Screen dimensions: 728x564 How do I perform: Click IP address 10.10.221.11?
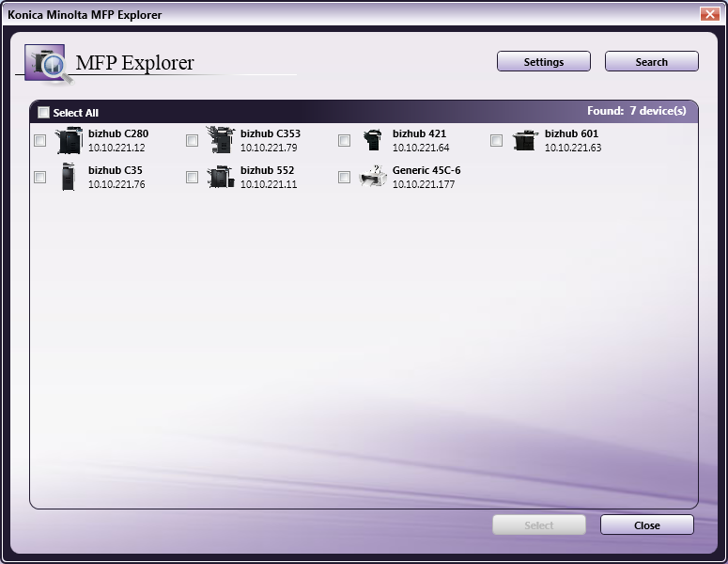click(x=269, y=184)
